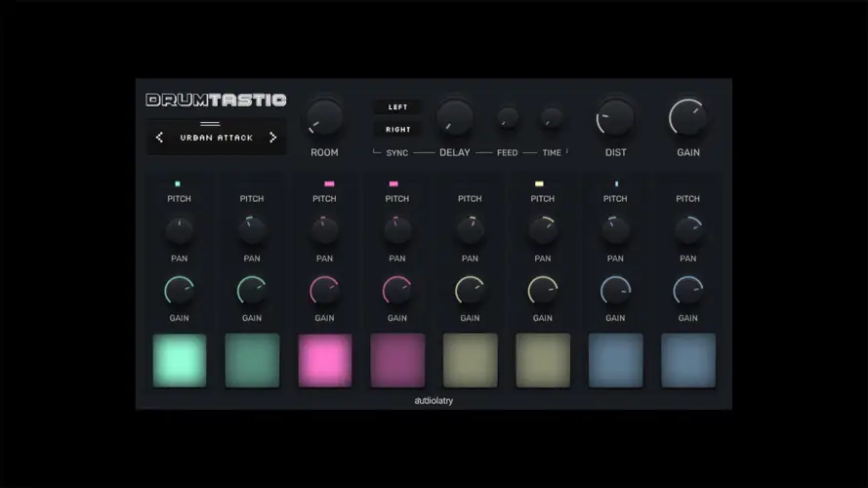The image size is (868, 488).
Task: Click the double-line handle above the preset name
Action: (210, 124)
